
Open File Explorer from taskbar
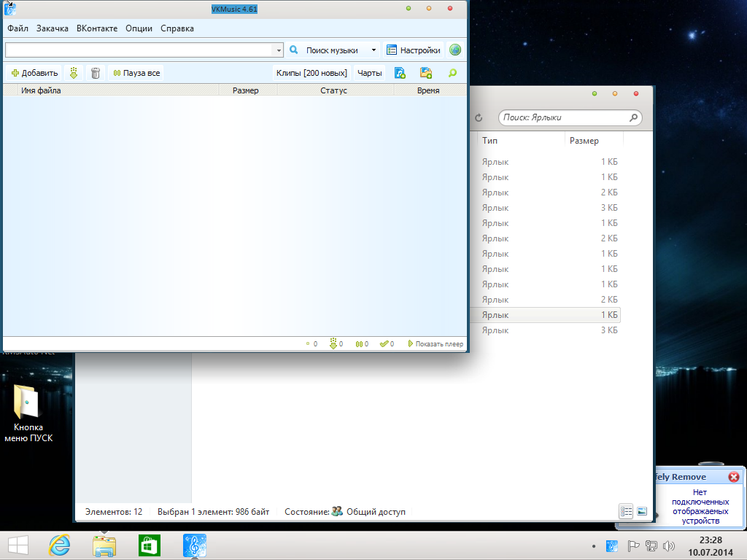coord(104,545)
